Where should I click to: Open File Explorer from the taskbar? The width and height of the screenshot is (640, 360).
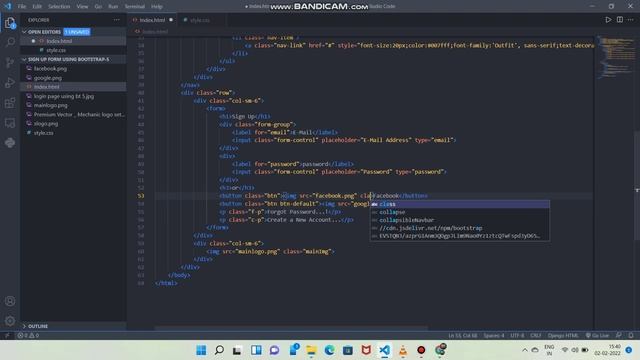311,350
